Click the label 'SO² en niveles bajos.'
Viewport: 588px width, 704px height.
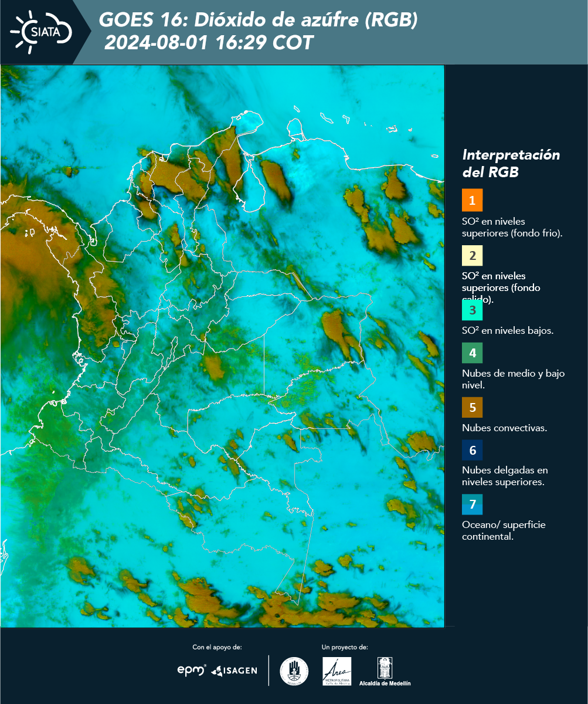click(508, 330)
